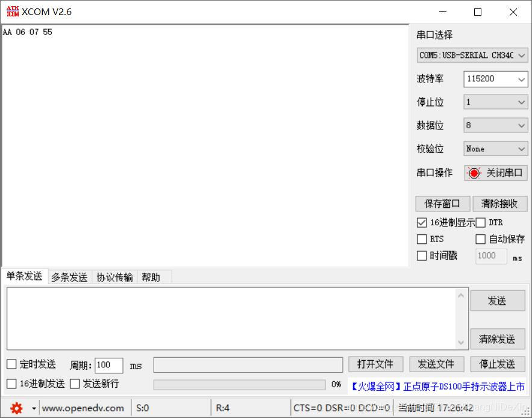532x418 pixels.
Task: Click the period field showing 100
Action: (108, 366)
